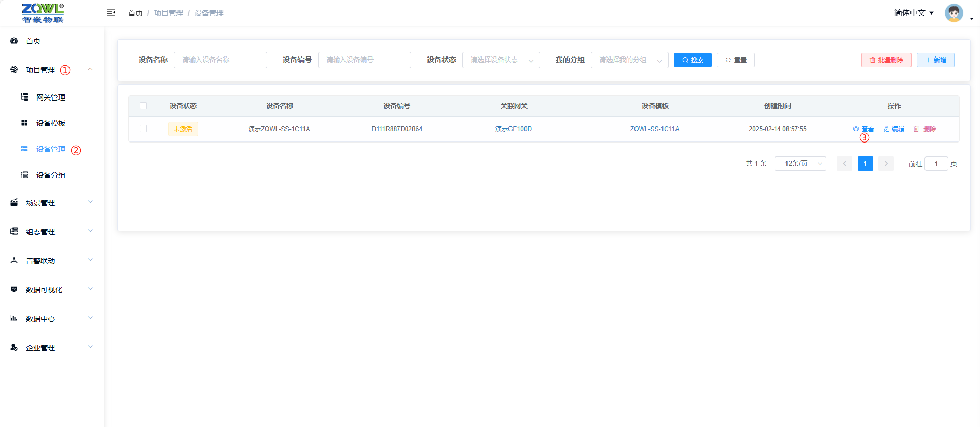Check the select-all checkbox in table header
The width and height of the screenshot is (980, 427).
[143, 106]
